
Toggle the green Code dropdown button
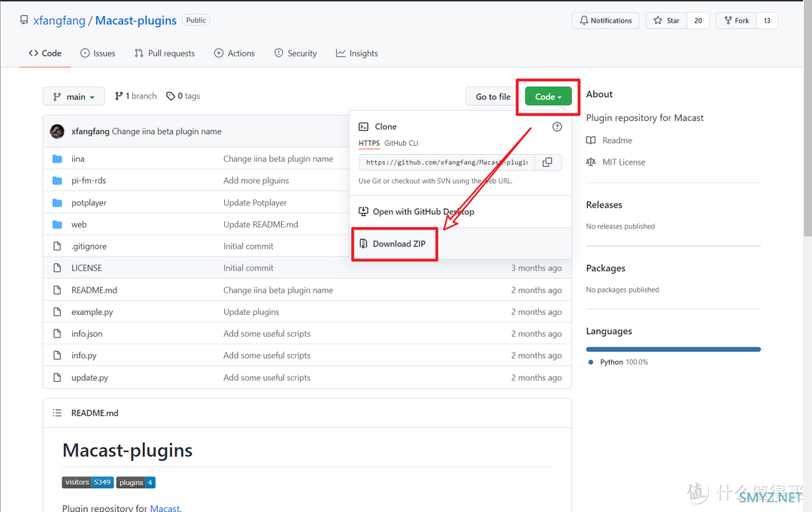548,96
